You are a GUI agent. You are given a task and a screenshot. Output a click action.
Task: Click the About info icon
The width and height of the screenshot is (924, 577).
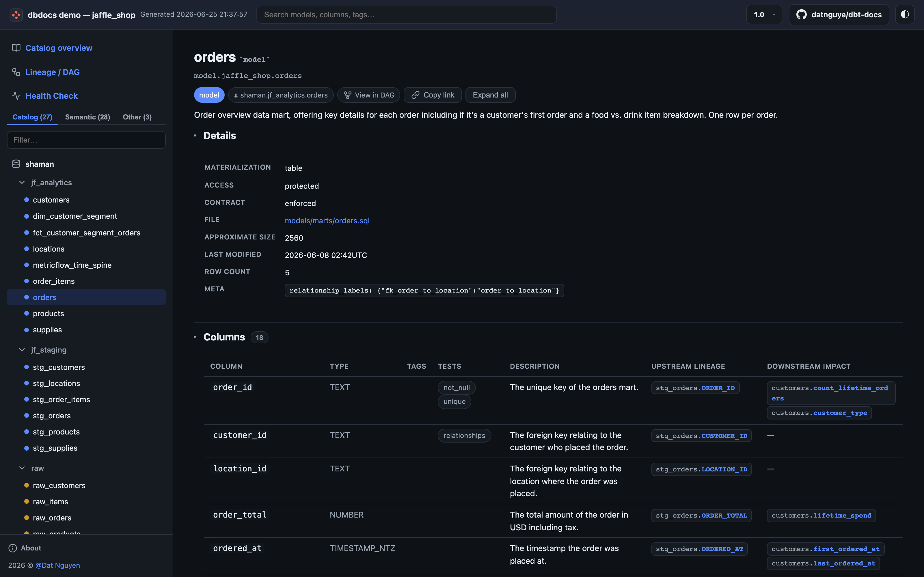(x=13, y=548)
